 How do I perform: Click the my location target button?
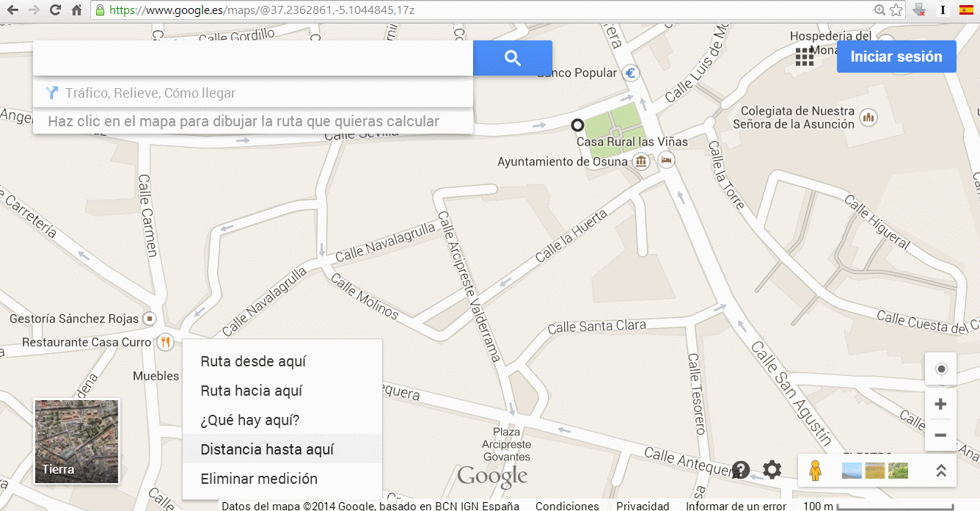coord(941,369)
